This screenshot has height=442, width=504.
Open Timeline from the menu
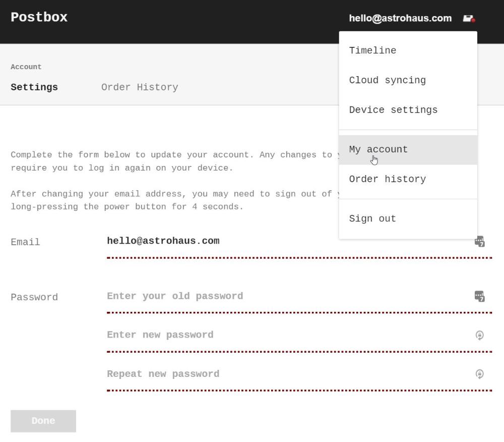(408, 50)
